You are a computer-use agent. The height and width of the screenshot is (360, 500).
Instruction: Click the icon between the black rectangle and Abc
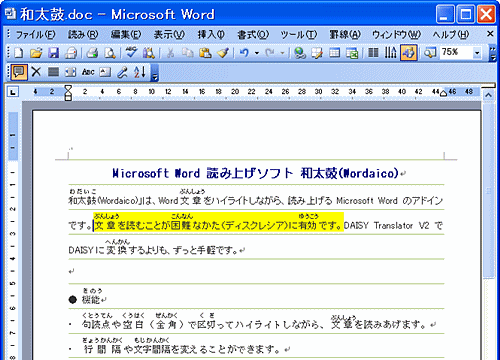click(70, 72)
